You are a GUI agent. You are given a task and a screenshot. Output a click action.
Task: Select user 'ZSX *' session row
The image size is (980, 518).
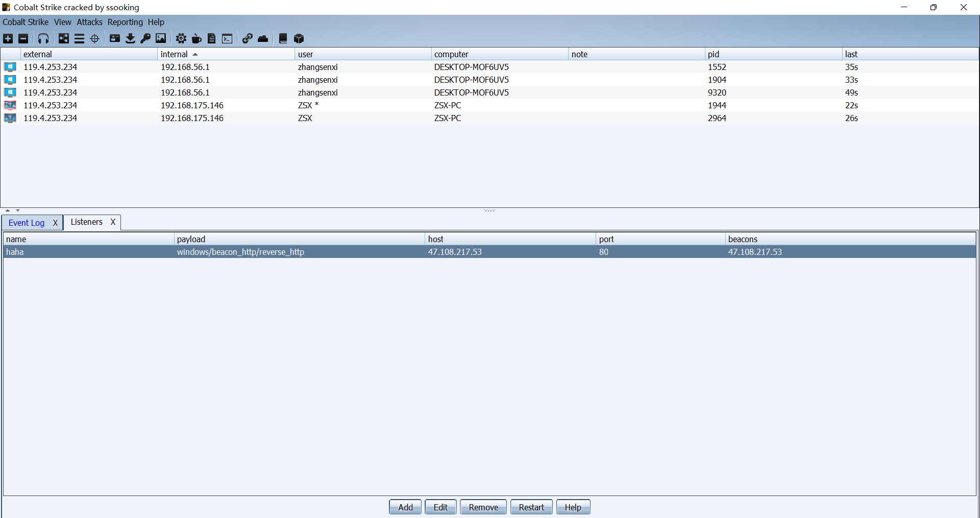[x=489, y=105]
